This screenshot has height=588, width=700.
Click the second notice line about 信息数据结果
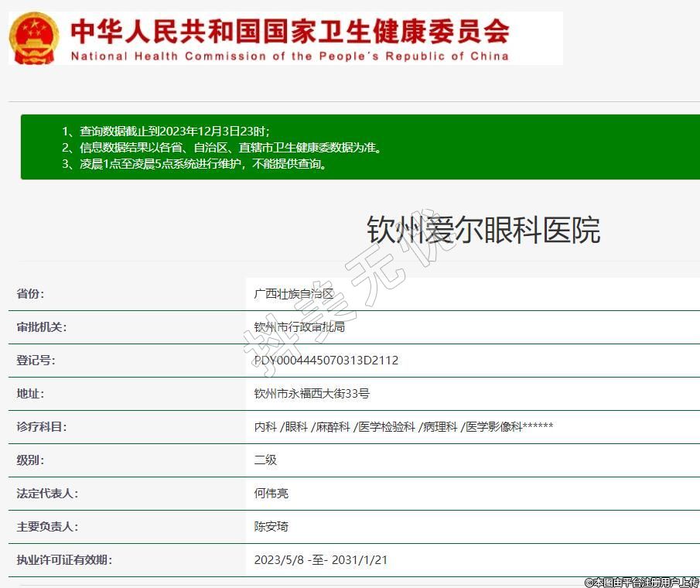221,147
